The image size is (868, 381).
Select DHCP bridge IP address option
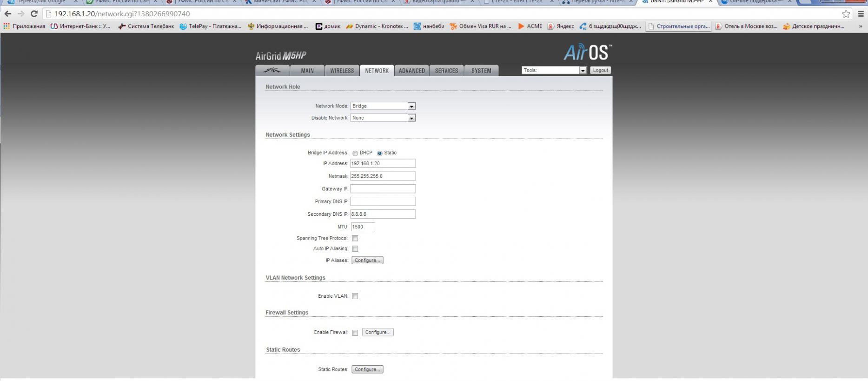pyautogui.click(x=355, y=153)
